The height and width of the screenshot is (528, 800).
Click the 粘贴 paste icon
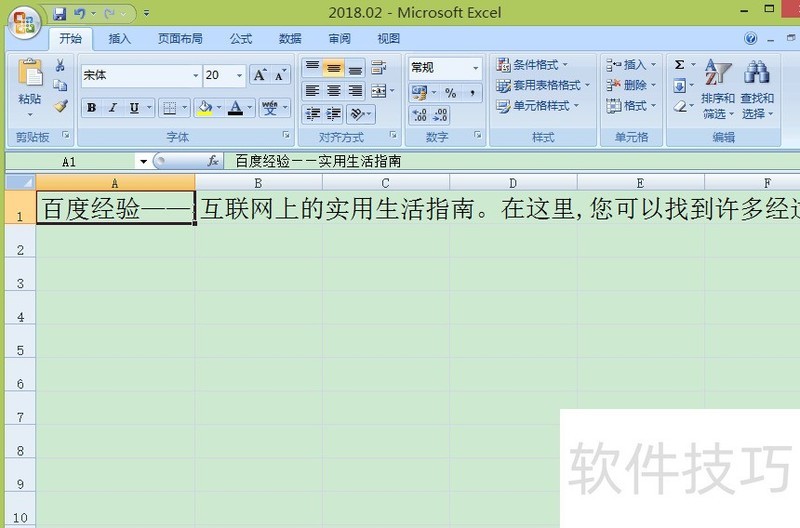coord(30,72)
